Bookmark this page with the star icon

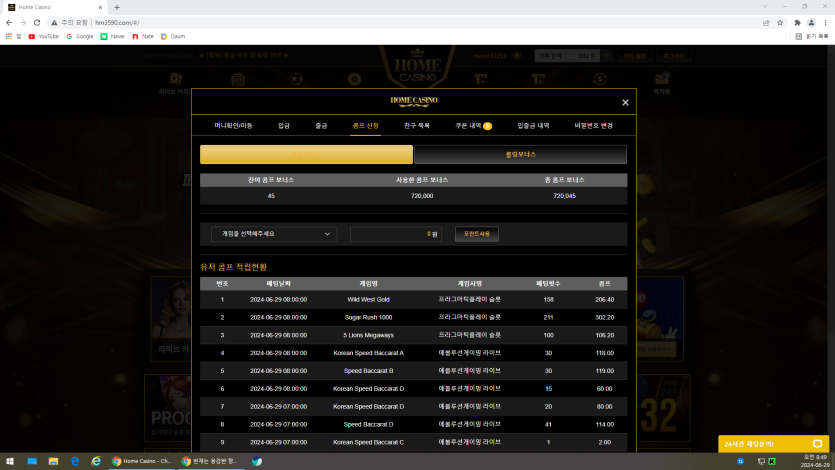[780, 22]
